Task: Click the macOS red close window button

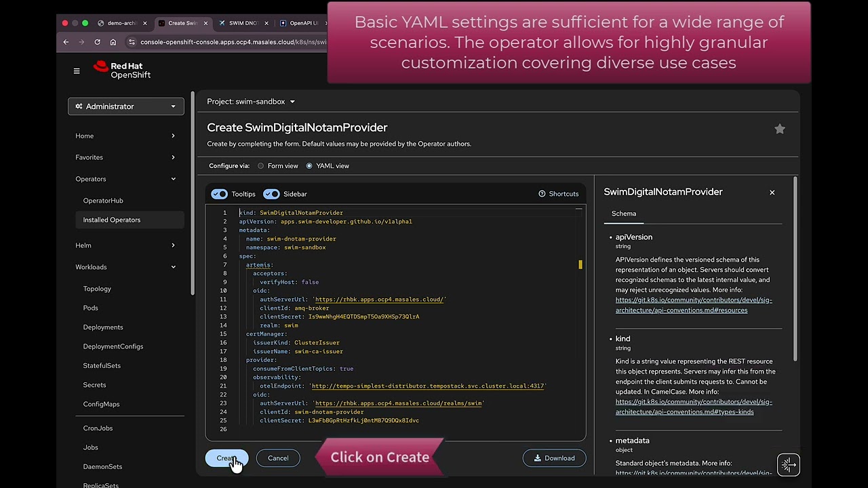Action: coord(65,23)
